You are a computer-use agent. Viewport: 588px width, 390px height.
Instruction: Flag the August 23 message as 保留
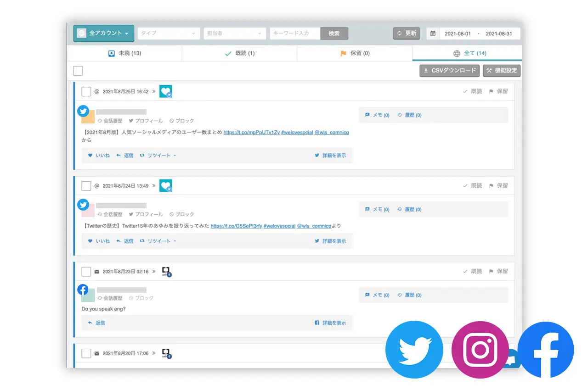498,272
